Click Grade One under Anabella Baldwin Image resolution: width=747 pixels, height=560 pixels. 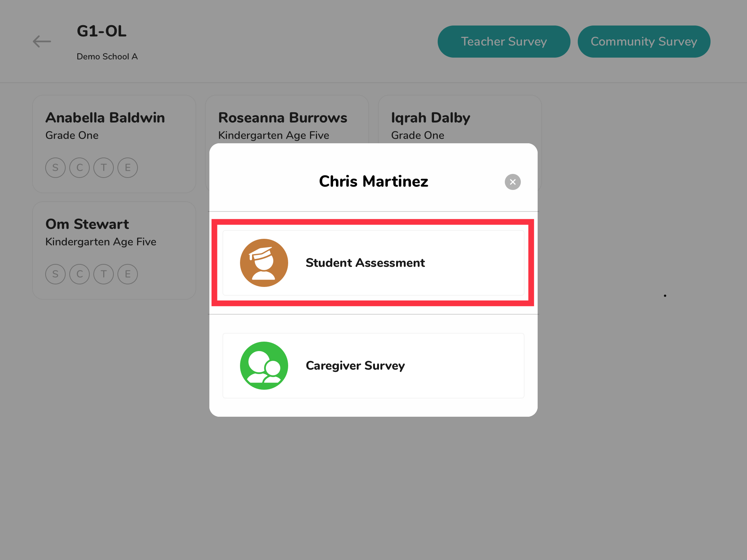72,135
